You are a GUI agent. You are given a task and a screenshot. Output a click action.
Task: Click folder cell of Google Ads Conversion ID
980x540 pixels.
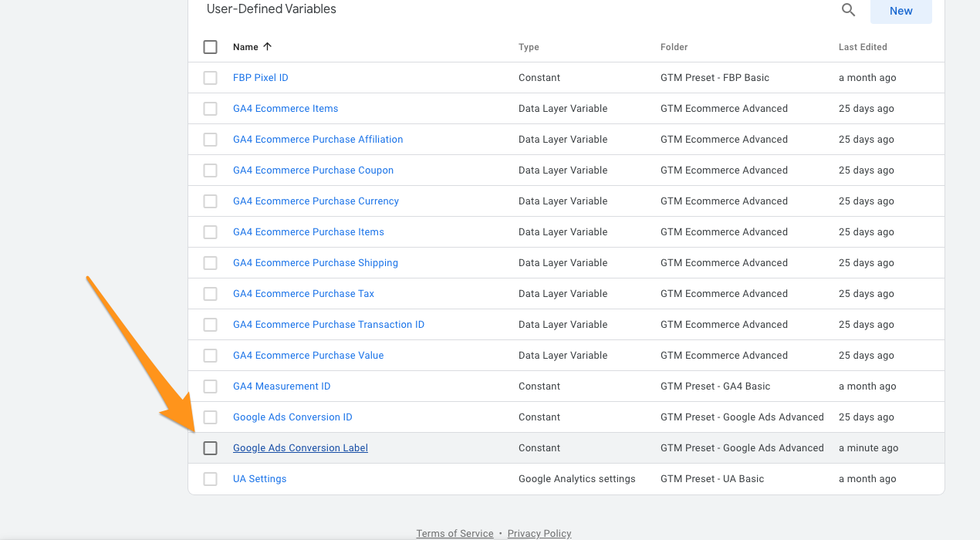pos(742,417)
